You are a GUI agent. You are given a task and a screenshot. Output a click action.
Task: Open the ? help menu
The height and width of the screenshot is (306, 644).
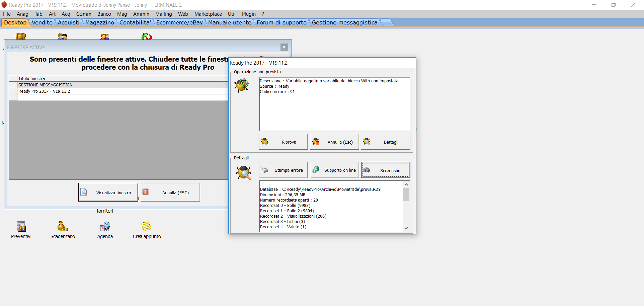click(x=263, y=14)
